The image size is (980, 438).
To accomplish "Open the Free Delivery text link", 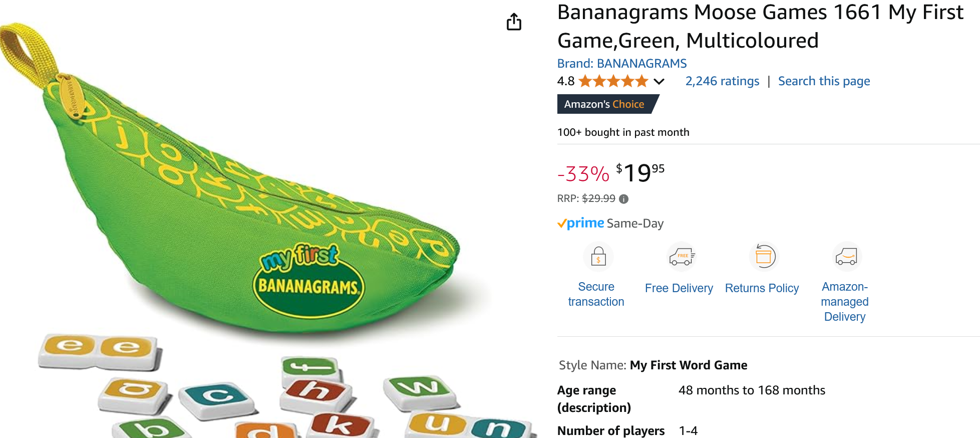I will pos(679,288).
